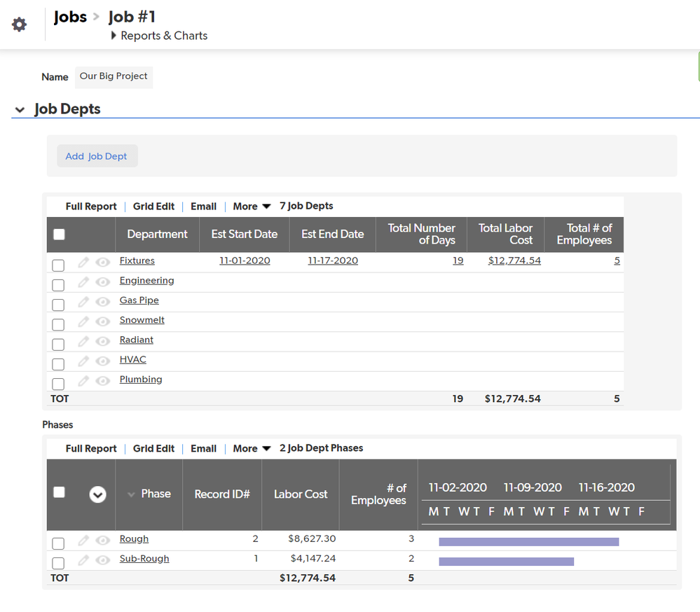
Task: Sort by the Phase column header
Action: coord(156,494)
